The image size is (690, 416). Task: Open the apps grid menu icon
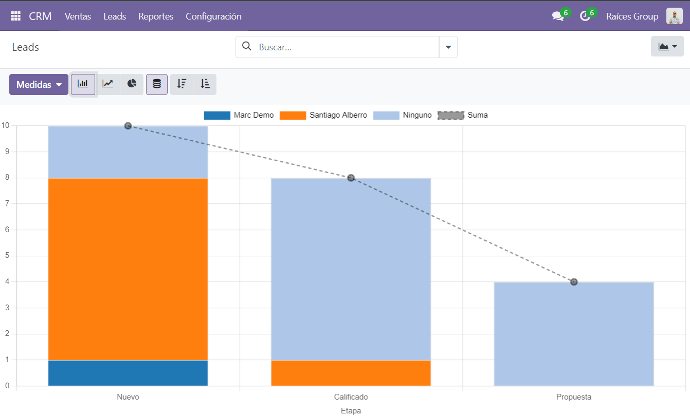tap(16, 17)
